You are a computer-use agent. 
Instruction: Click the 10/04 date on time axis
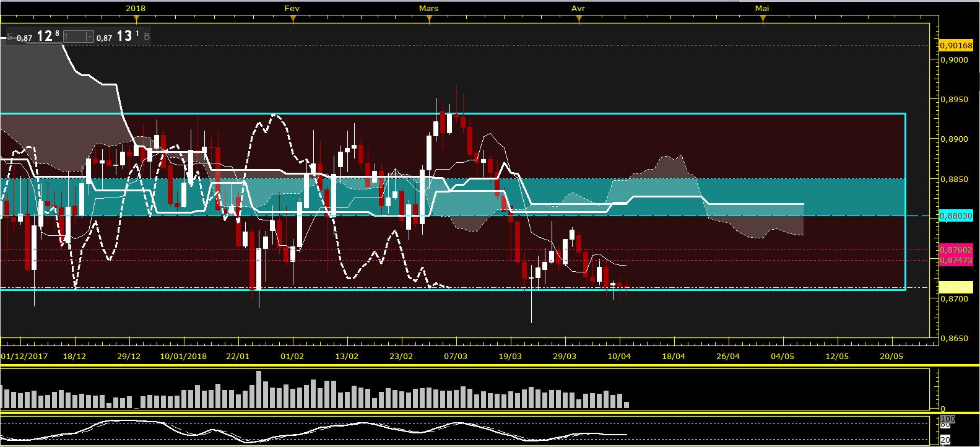pyautogui.click(x=619, y=356)
